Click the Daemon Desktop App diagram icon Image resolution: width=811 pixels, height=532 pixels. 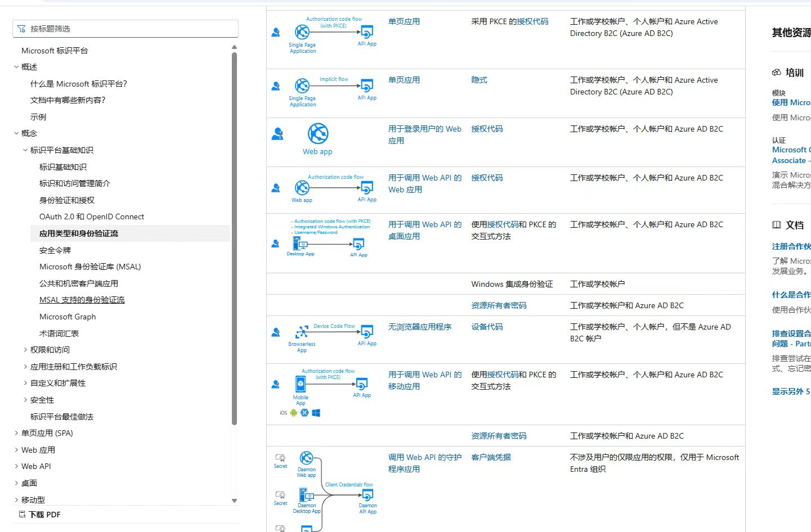click(307, 495)
